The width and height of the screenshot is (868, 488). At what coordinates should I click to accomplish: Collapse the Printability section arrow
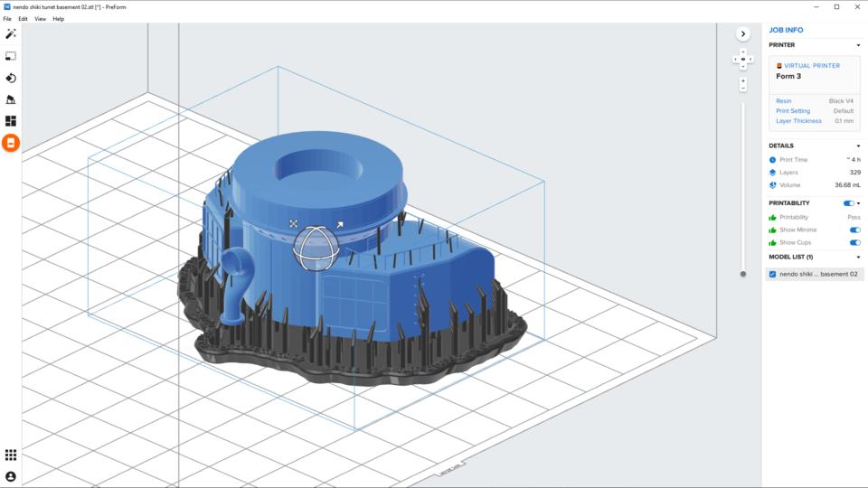(x=859, y=203)
